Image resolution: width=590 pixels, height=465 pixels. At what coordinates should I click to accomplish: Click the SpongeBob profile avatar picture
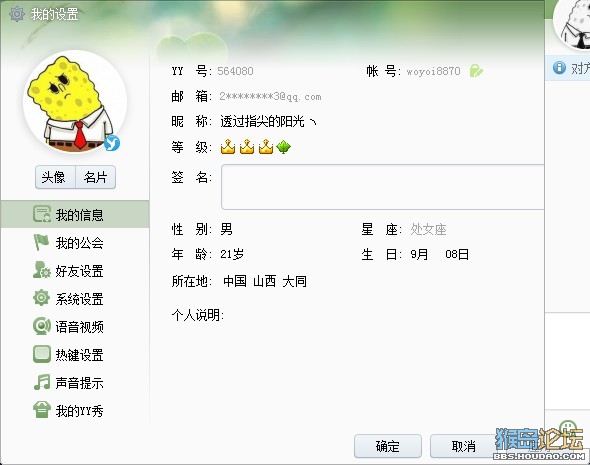(x=75, y=102)
